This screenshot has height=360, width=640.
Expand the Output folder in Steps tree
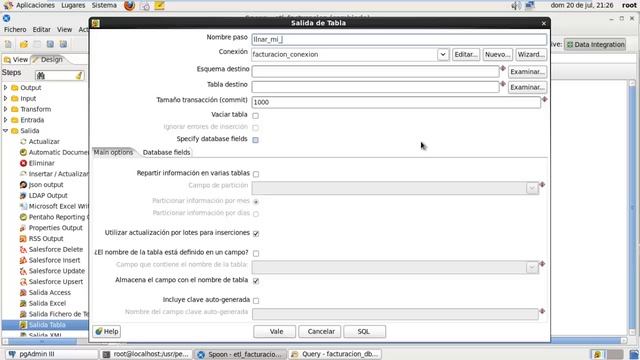[5, 87]
